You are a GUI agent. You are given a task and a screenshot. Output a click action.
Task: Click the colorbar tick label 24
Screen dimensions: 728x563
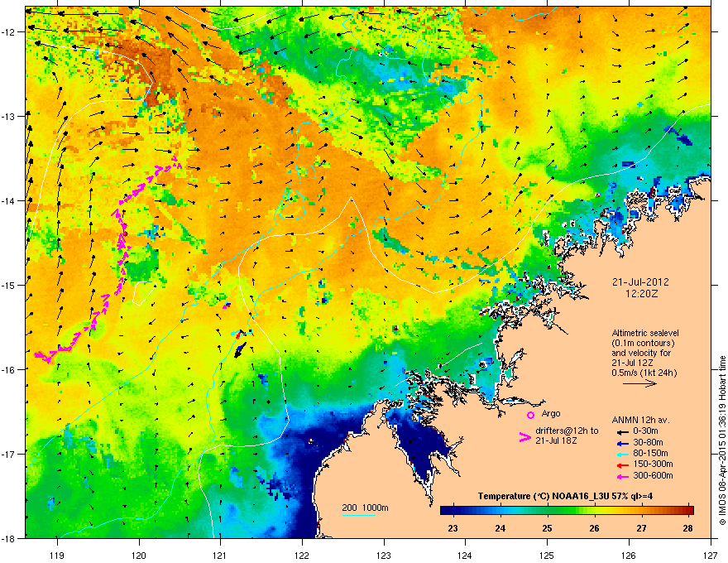coord(500,528)
